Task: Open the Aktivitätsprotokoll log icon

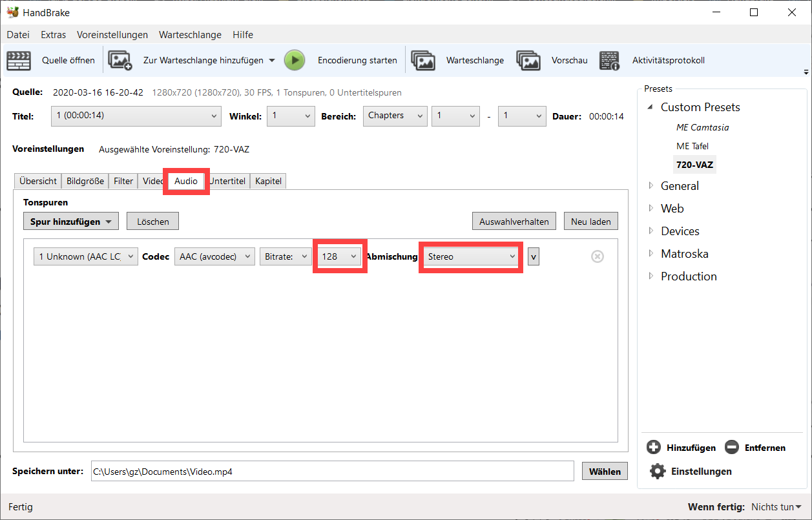Action: coord(609,60)
